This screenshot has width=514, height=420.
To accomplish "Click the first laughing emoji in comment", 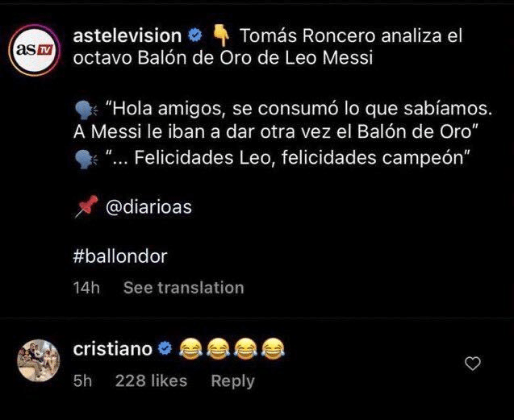I will pos(190,348).
